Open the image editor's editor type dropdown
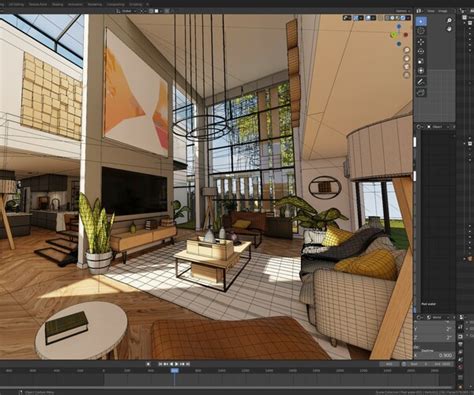474x395 pixels. pos(419,11)
